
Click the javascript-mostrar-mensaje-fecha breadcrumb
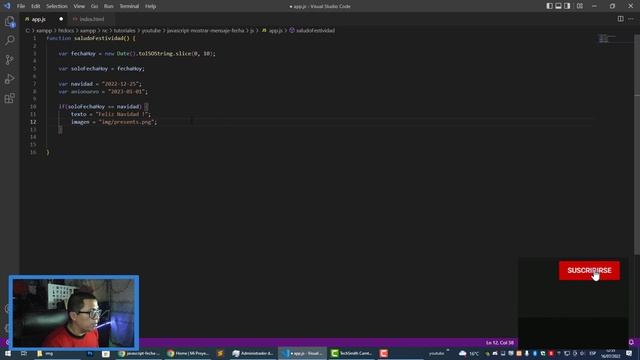[205, 31]
